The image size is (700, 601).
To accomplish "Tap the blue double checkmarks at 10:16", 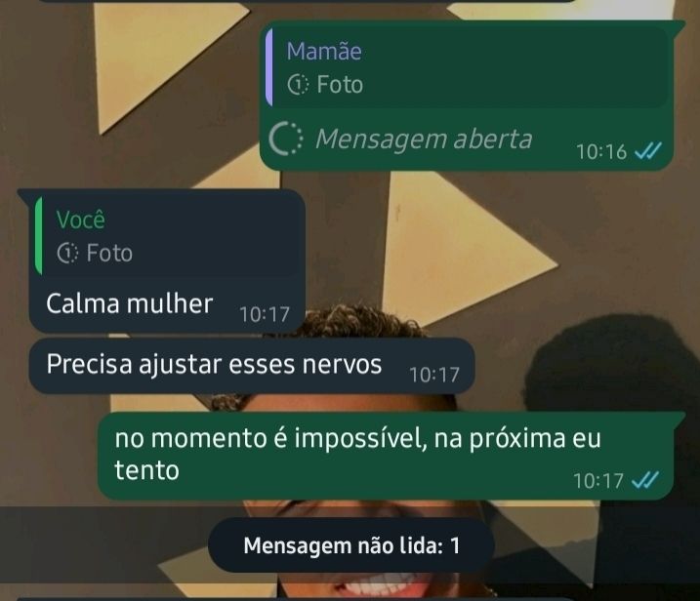I will pos(647,151).
